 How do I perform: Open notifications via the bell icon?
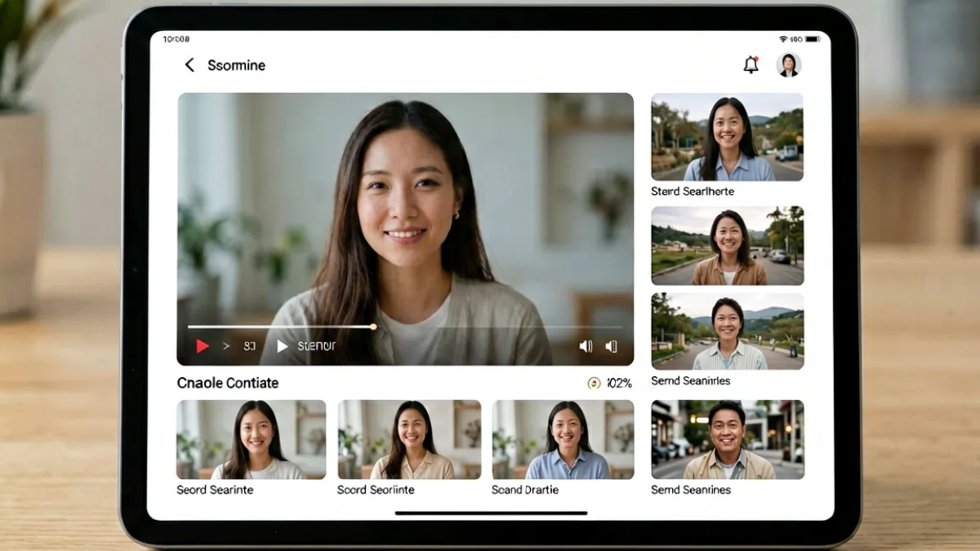(751, 65)
